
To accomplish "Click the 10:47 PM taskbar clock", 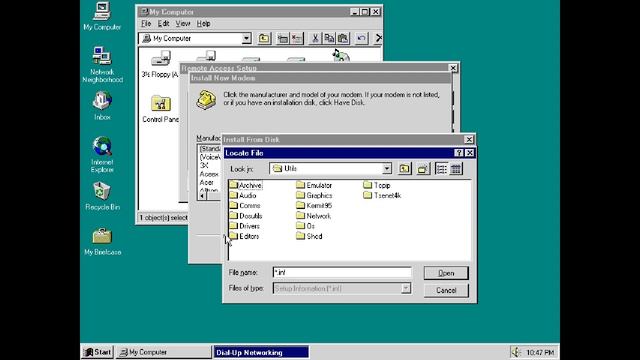I will [x=540, y=352].
